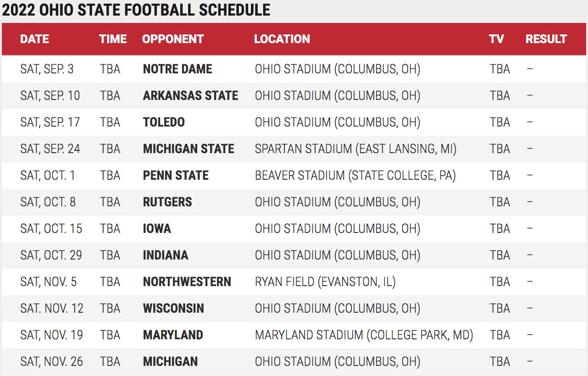Select the Sat, Sep. 3 date cell
Screen dimensions: 588x376
(x=47, y=69)
